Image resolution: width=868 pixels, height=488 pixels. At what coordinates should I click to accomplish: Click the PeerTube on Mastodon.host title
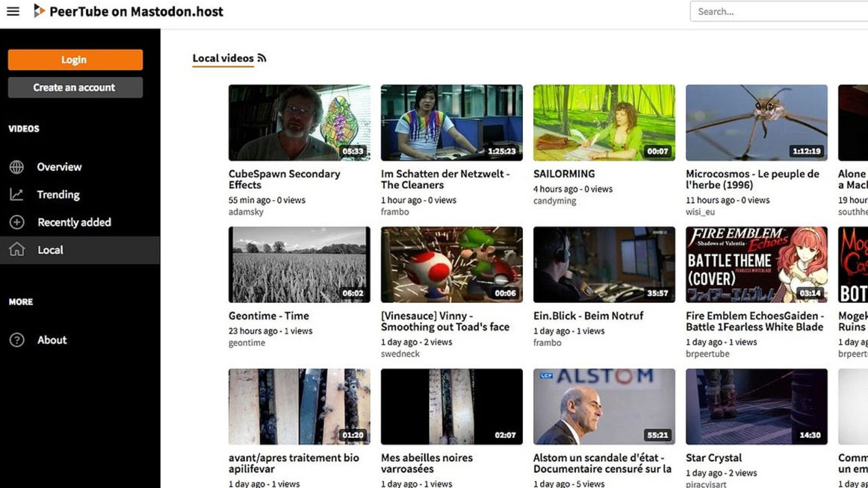click(x=136, y=11)
